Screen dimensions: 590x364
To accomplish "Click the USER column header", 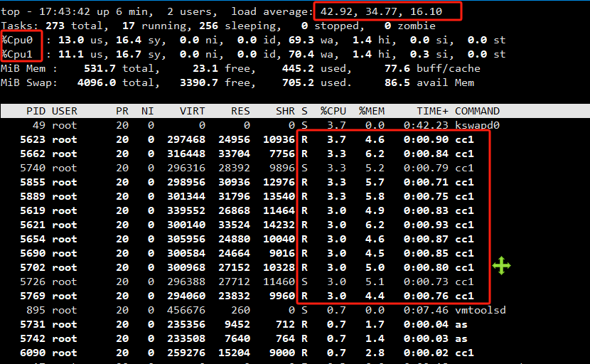I will pos(65,111).
